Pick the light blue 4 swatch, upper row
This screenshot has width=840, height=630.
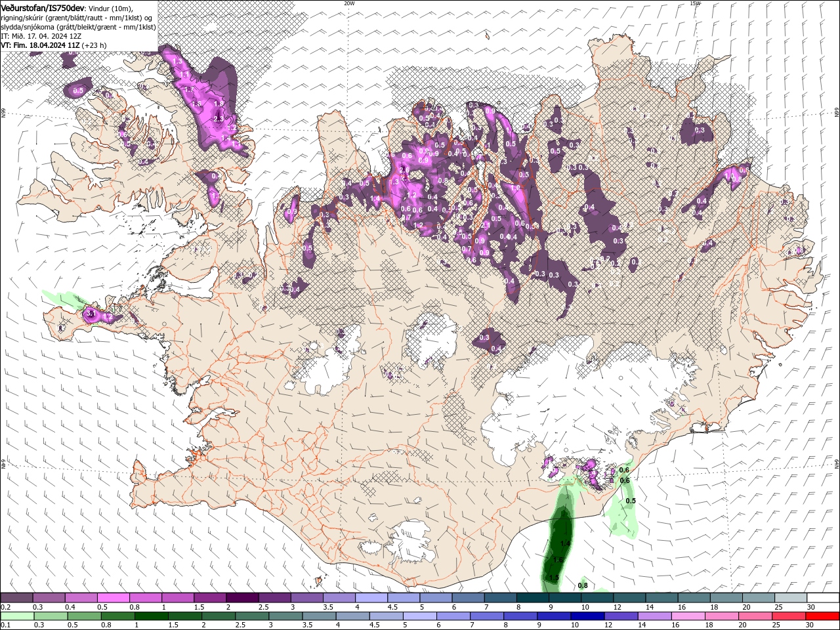tap(371, 598)
